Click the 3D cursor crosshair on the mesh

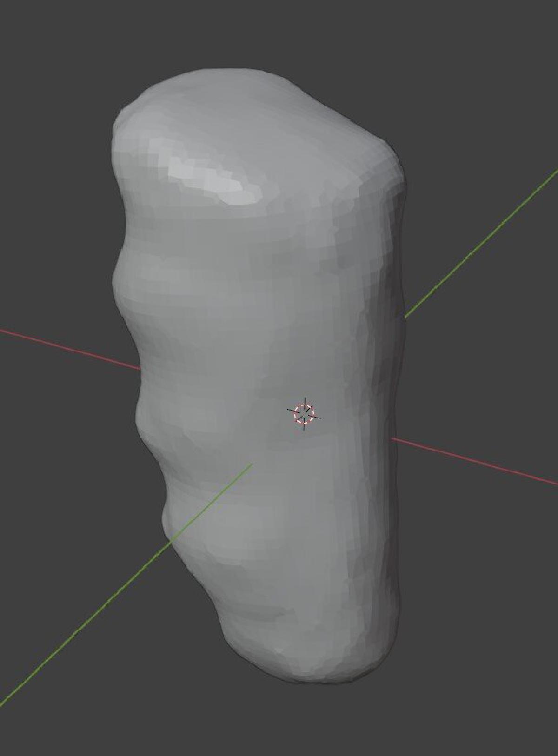click(304, 414)
